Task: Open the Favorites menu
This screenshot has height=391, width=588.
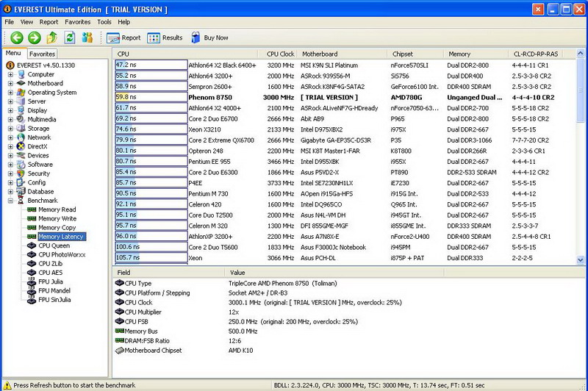Action: coord(78,22)
